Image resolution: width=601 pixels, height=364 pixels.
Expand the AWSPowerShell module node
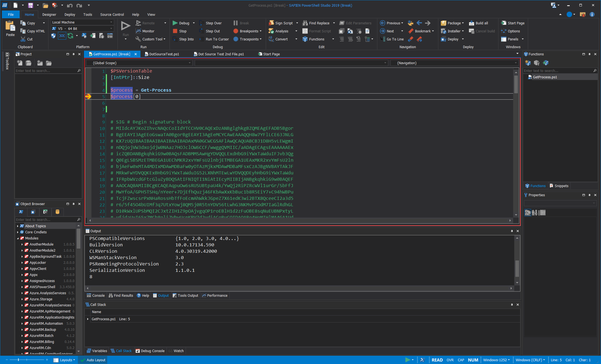coord(22,287)
